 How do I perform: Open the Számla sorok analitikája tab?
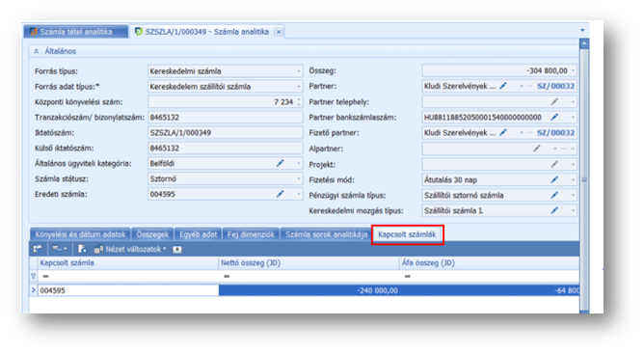click(x=326, y=234)
